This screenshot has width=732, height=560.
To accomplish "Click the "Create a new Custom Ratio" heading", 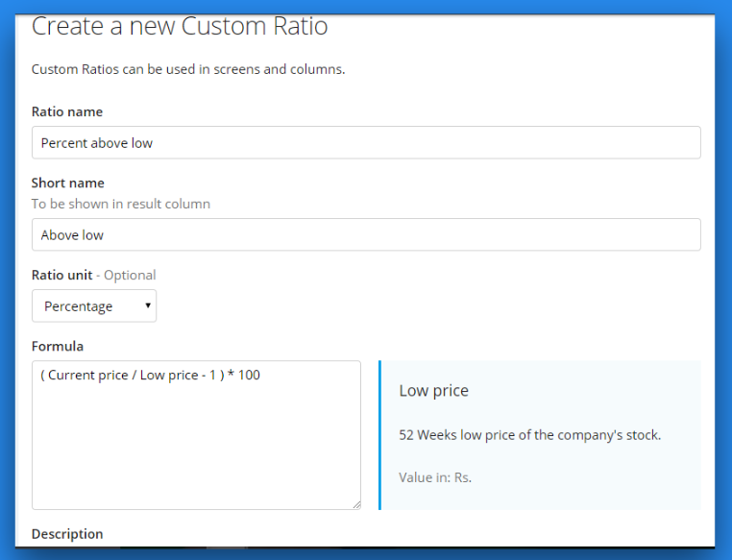I will (x=180, y=26).
